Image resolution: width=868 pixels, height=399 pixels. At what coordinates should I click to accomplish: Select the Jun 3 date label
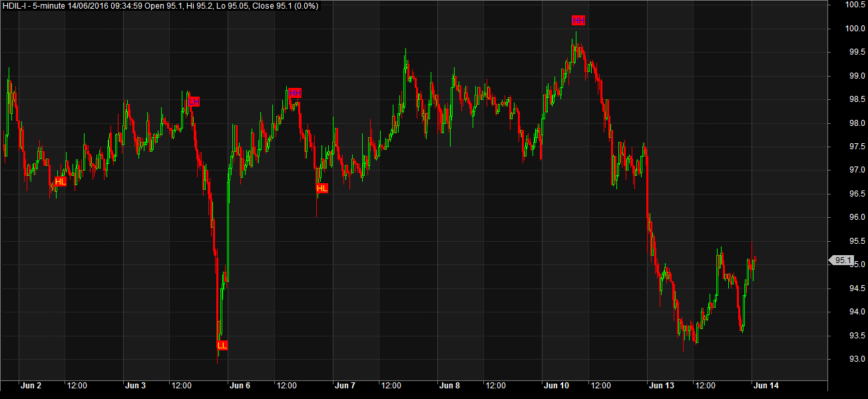(x=136, y=386)
